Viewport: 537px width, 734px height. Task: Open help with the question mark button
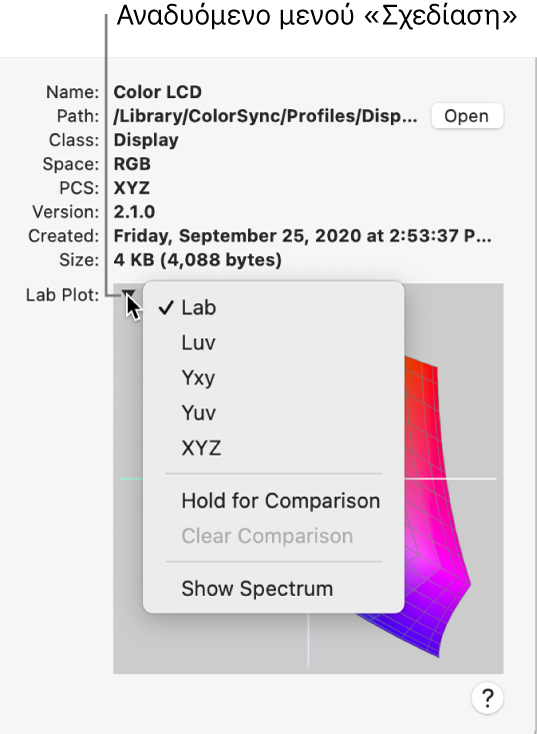click(487, 698)
